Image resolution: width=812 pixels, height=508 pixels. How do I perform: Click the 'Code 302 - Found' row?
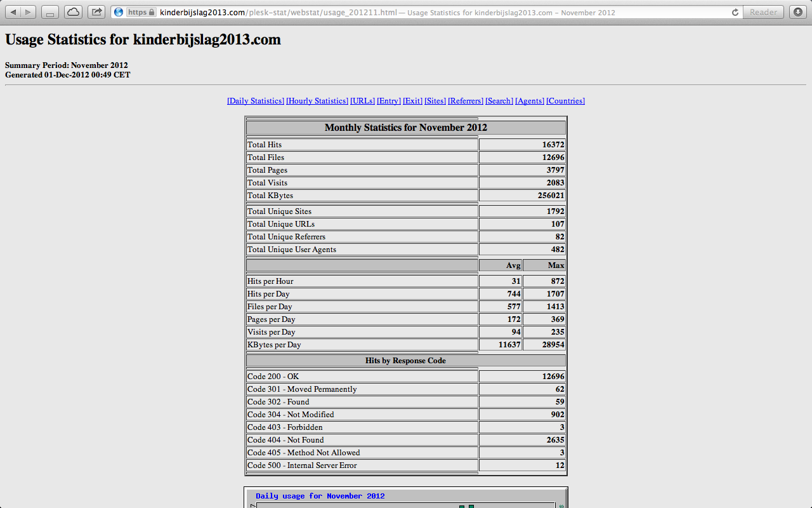406,402
